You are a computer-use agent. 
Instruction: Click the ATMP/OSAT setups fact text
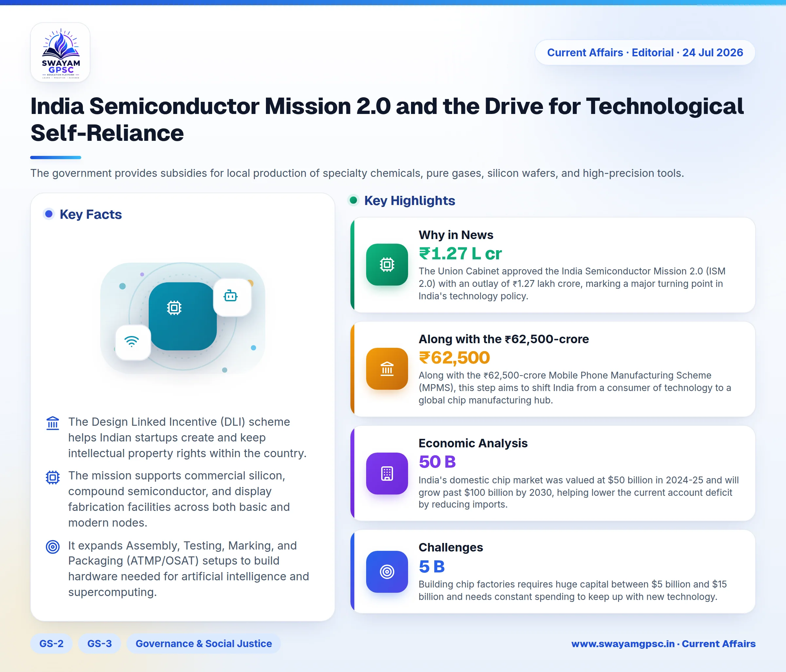[189, 569]
